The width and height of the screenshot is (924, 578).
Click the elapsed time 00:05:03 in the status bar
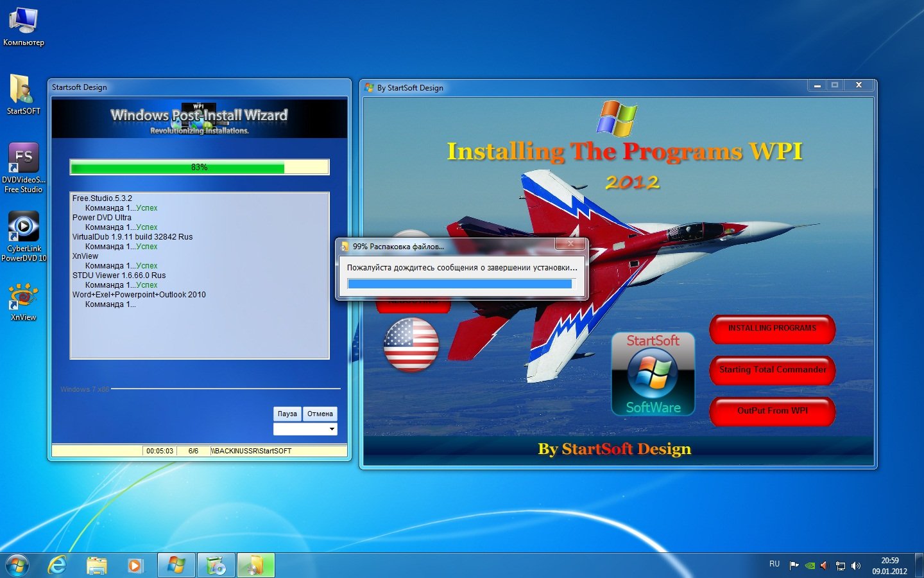pos(160,451)
